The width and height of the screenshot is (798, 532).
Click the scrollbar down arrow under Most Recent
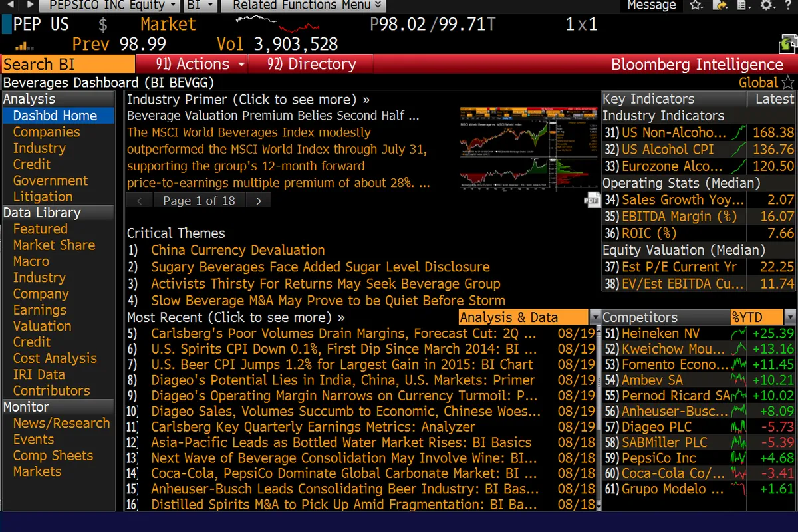click(598, 505)
